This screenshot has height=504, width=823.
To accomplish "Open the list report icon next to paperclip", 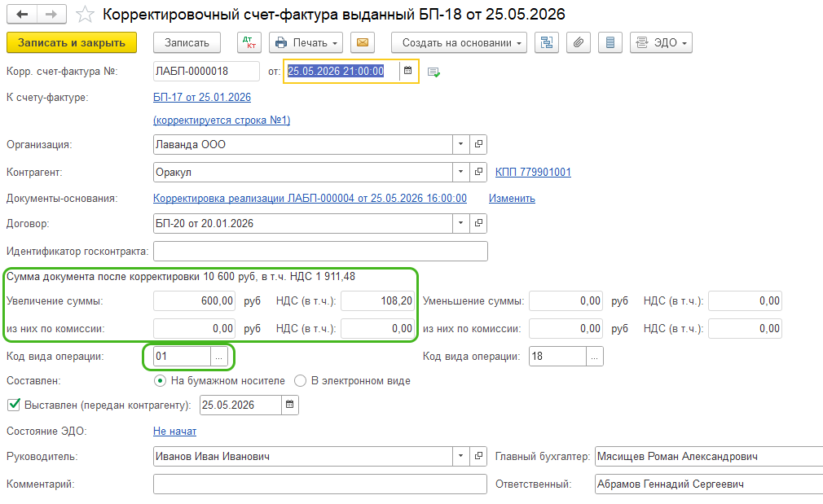I will point(610,42).
